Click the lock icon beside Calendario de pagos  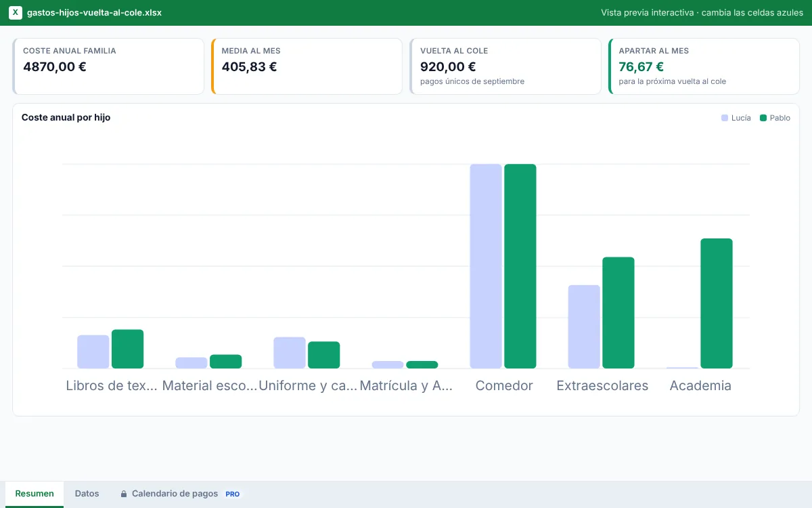(x=124, y=494)
